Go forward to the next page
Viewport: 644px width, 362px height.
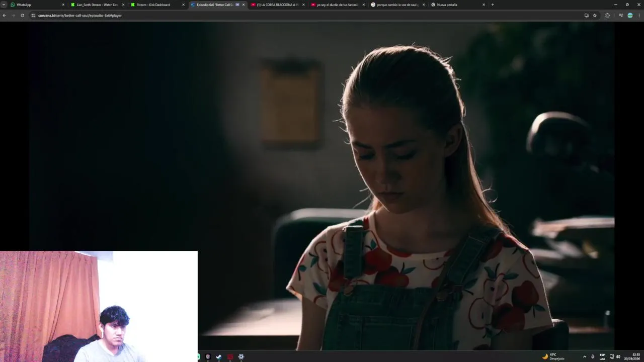click(x=13, y=16)
